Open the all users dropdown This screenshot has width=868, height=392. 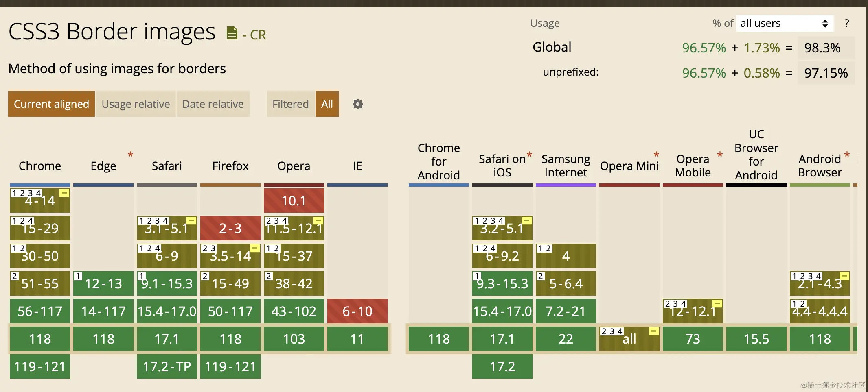coord(785,23)
